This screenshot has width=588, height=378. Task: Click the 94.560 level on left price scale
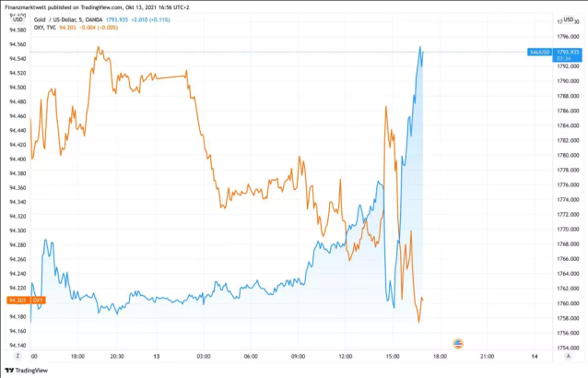point(16,58)
